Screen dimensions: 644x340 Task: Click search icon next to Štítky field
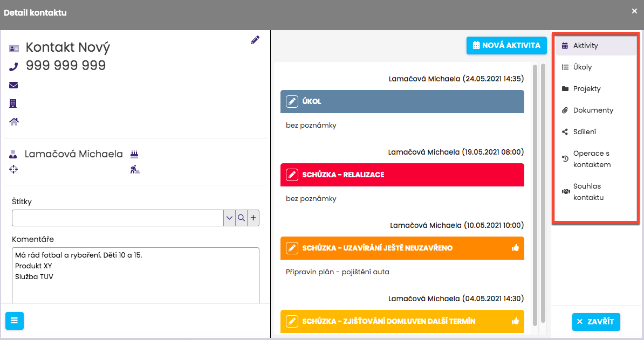(x=242, y=218)
